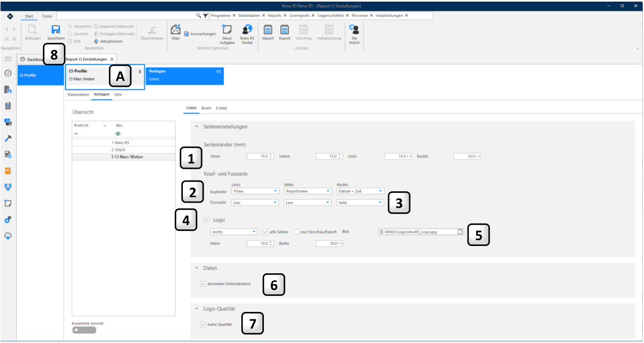
Task: Refresh data using Aktualisieren
Action: click(x=108, y=41)
